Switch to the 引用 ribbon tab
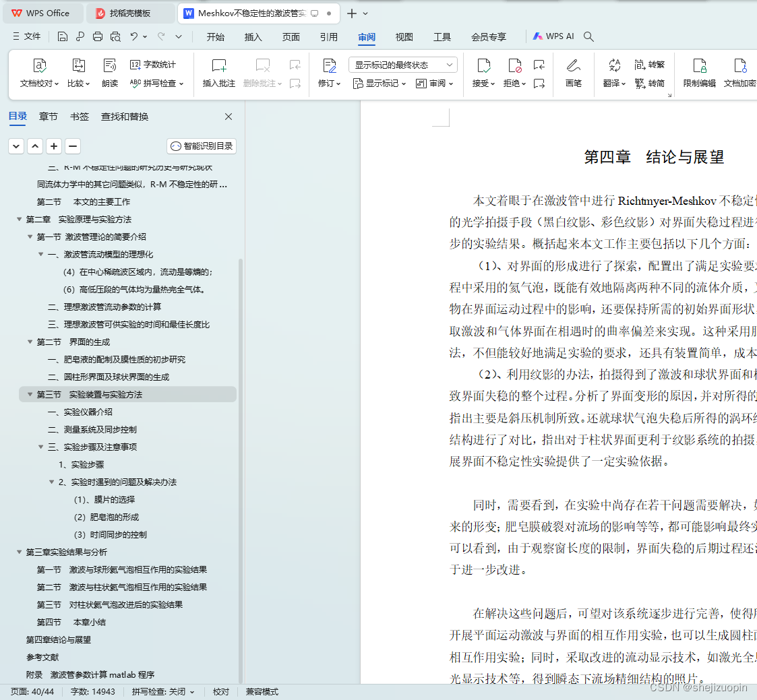757x700 pixels. (329, 36)
